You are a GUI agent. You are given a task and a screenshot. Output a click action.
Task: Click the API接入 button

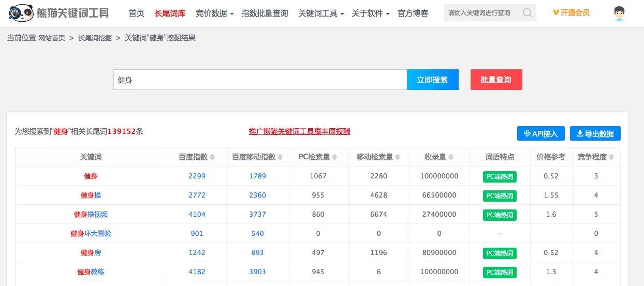coord(541,133)
